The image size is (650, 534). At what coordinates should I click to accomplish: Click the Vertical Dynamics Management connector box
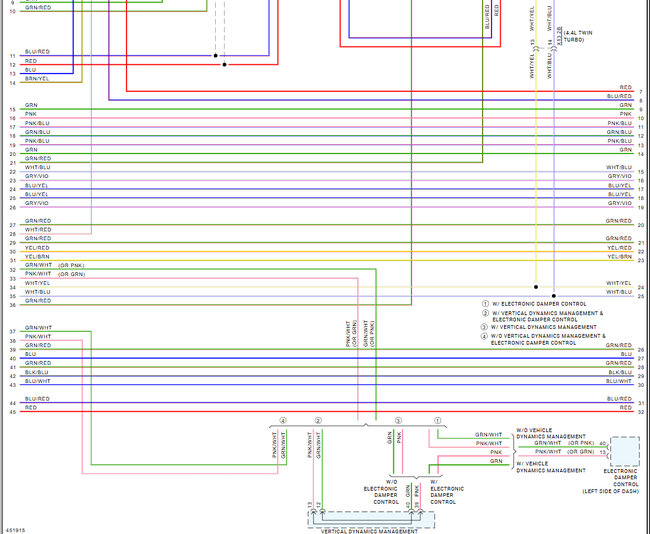tap(371, 519)
